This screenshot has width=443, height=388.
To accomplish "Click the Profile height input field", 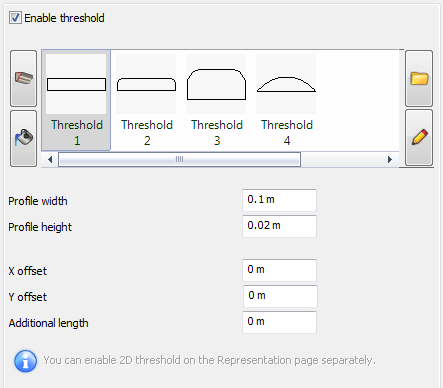I will click(279, 226).
